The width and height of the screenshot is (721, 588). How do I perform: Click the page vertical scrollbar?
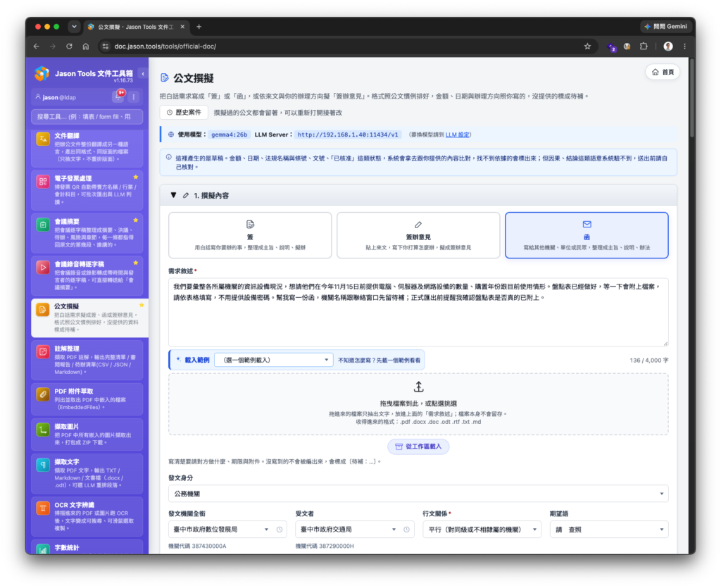pyautogui.click(x=691, y=97)
